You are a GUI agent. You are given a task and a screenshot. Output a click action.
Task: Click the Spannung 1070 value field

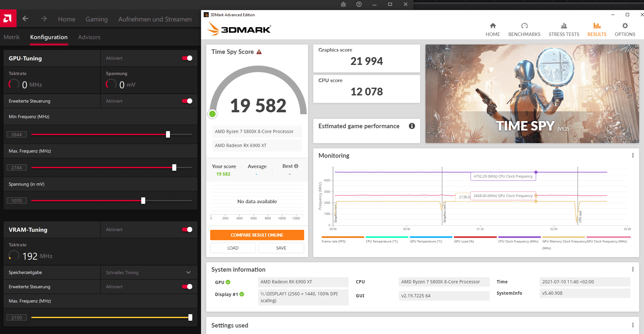click(x=17, y=201)
